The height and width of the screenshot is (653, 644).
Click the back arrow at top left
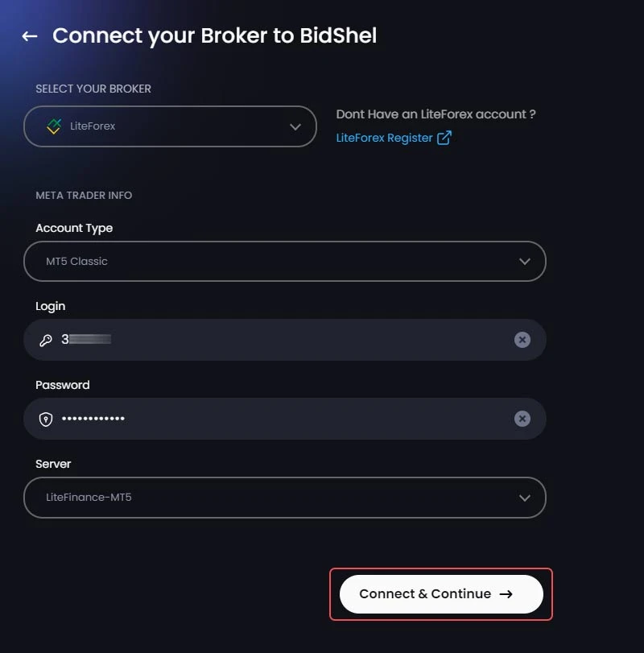coord(30,36)
